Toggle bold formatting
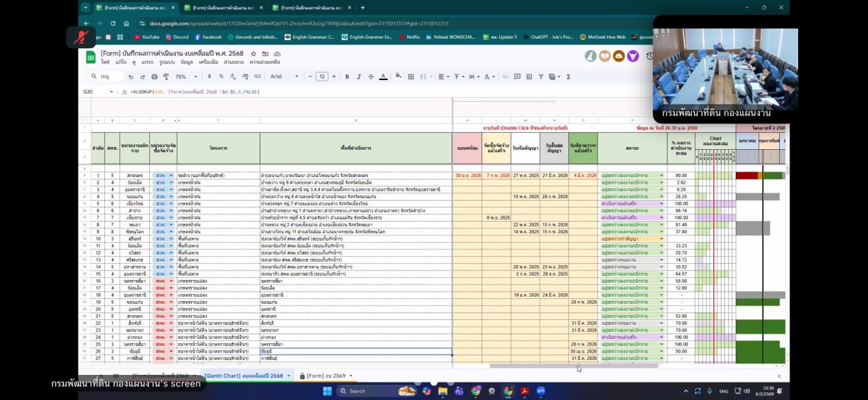 click(347, 77)
